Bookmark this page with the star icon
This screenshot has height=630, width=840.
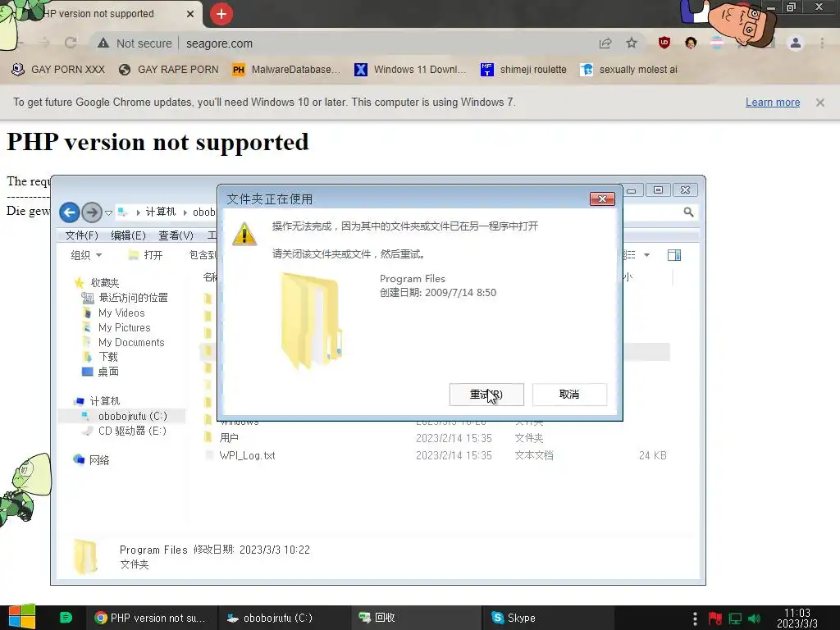(632, 43)
